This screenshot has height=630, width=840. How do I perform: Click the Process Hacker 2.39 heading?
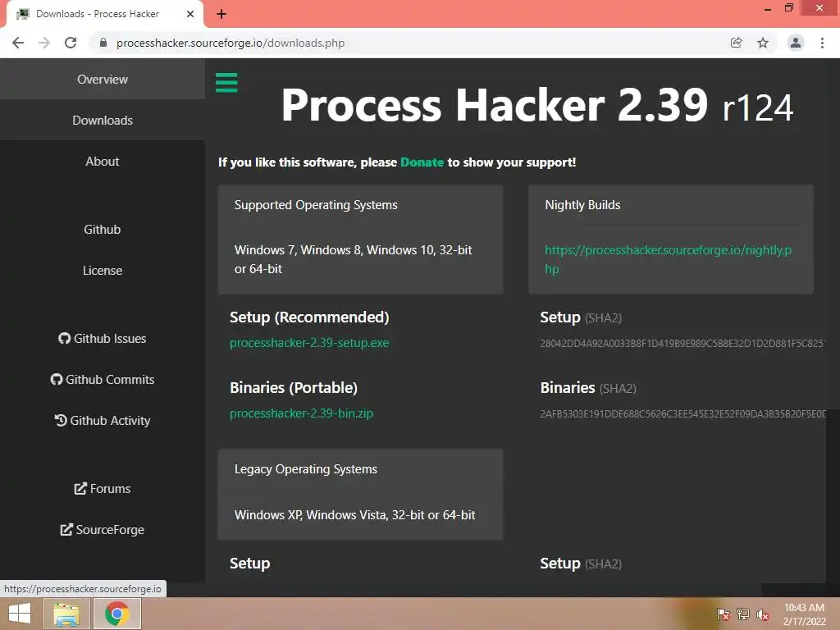[x=536, y=106]
